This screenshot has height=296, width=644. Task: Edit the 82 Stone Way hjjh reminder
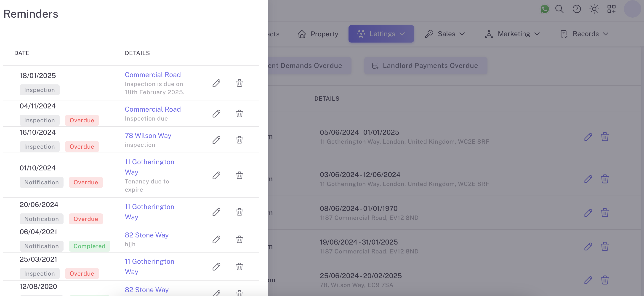[216, 239]
